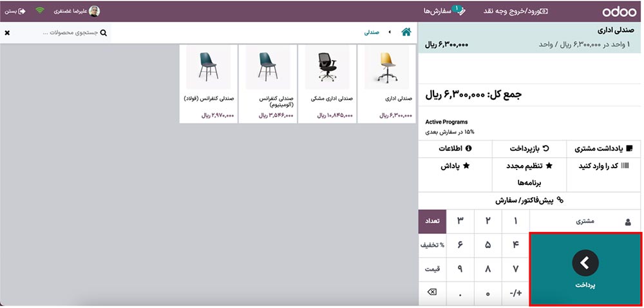This screenshot has height=308, width=644.
Task: Click the Odoo logo
Action: coord(620,12)
